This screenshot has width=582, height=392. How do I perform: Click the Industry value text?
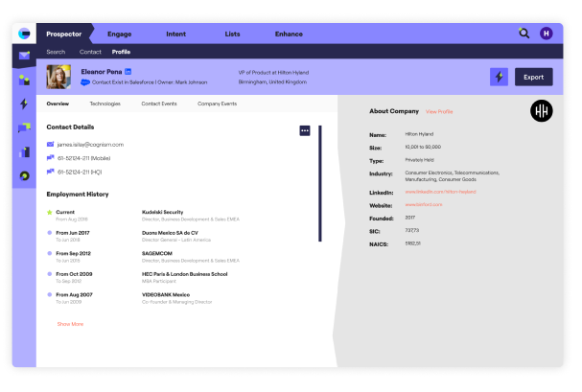click(x=453, y=176)
